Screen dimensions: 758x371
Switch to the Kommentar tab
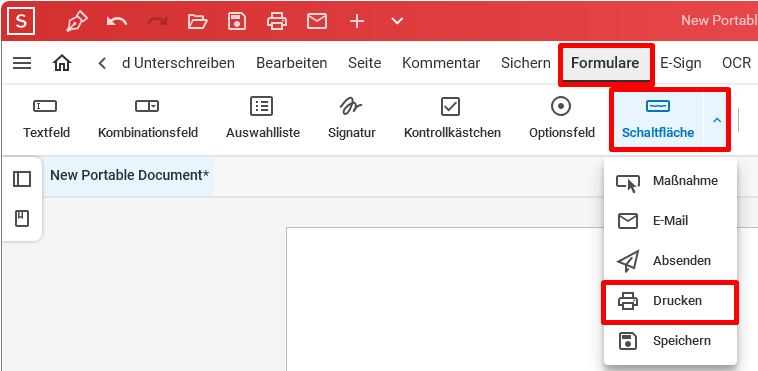[441, 63]
